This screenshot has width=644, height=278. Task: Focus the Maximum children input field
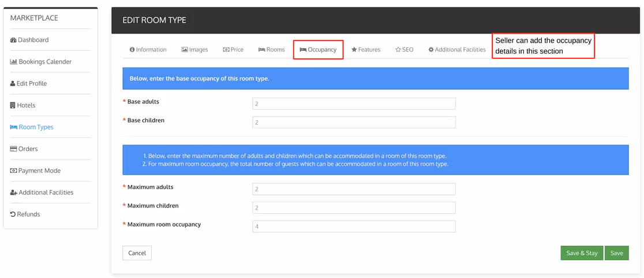tap(354, 208)
